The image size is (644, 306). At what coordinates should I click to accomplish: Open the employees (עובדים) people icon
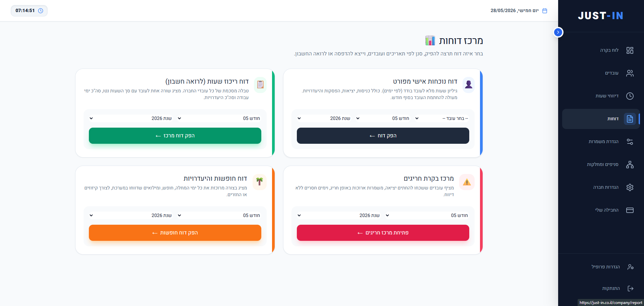coord(630,73)
